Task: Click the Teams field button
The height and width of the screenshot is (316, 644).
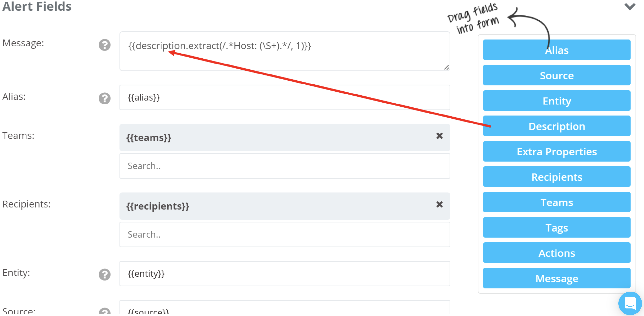Action: [x=557, y=202]
